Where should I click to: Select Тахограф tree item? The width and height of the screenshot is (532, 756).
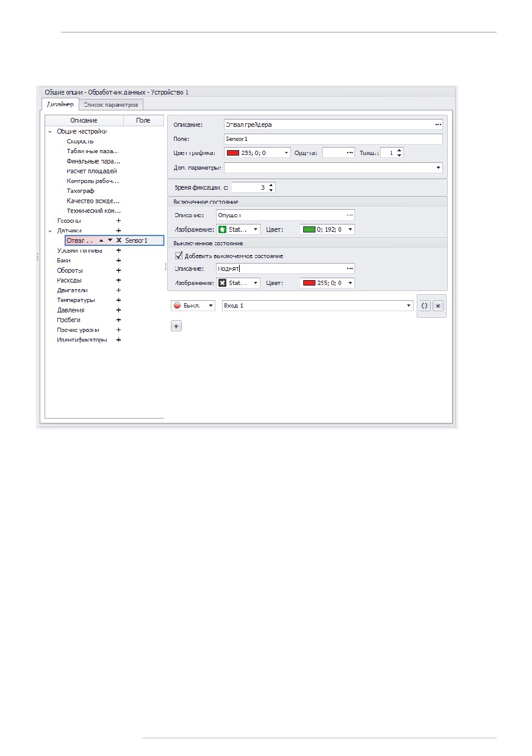pos(81,190)
